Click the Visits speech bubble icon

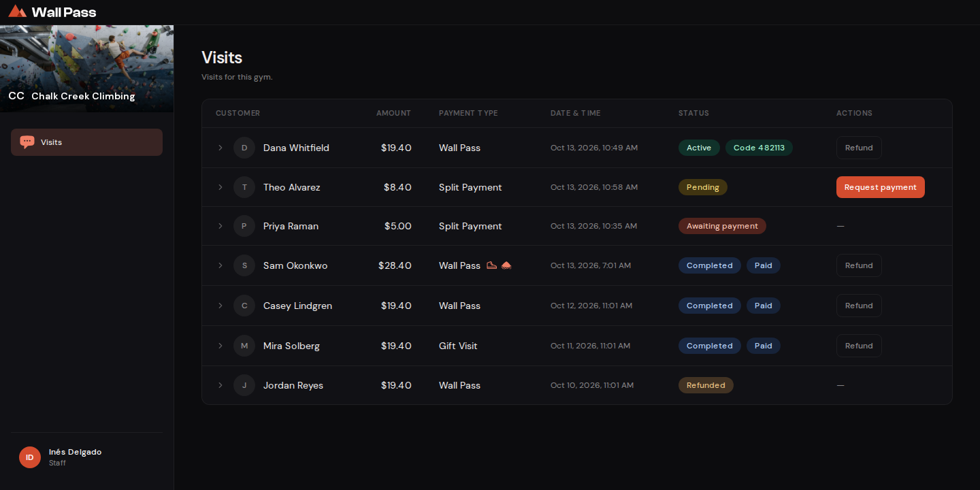[27, 142]
